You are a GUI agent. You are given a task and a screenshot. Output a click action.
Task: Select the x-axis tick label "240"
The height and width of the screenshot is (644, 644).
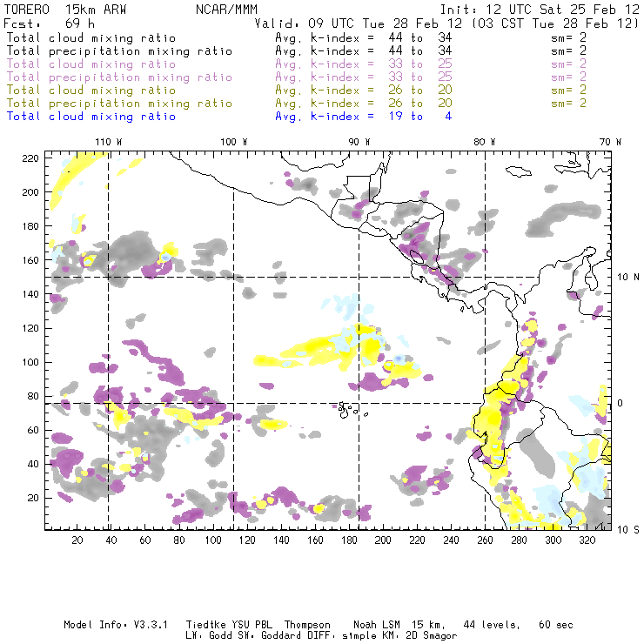(451, 540)
